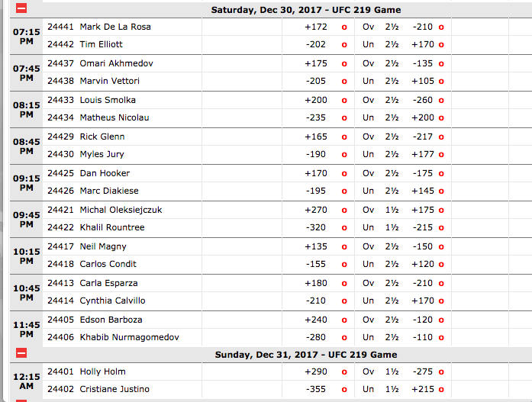Select Neil Magny +135 moneyline circle

pos(344,247)
